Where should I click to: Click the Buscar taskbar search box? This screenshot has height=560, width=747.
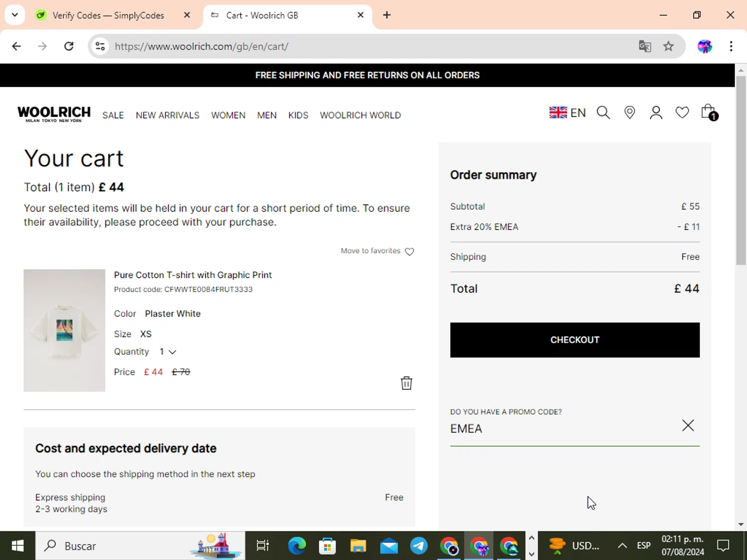140,546
